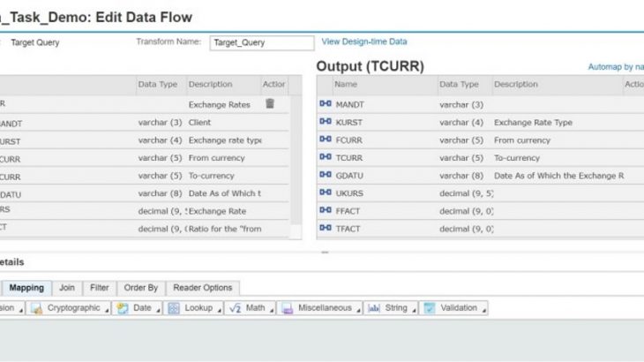This screenshot has width=644, height=362.
Task: Select the output KURST name cell
Action: (x=349, y=123)
